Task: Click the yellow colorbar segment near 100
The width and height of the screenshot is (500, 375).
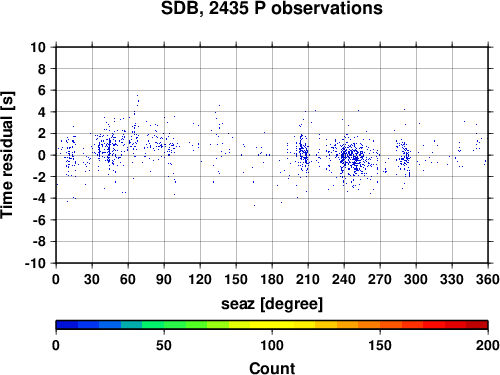Action: [x=272, y=325]
